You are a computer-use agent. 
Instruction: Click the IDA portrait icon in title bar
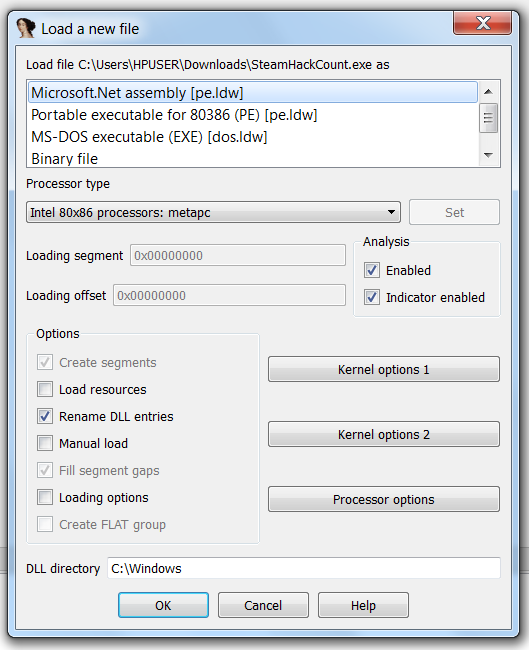(26, 28)
